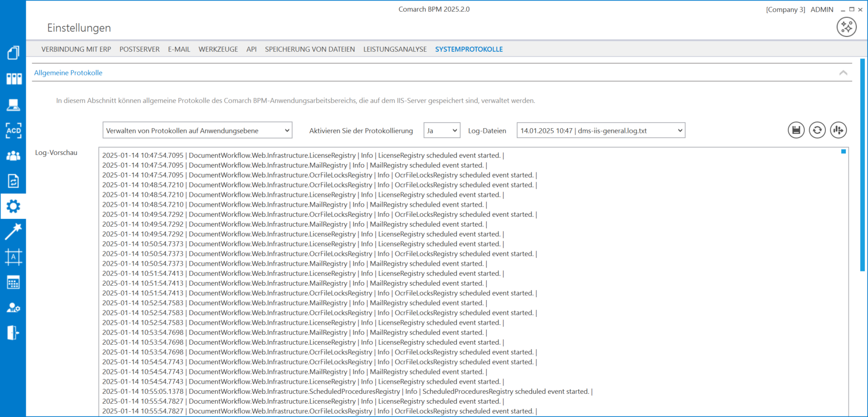The image size is (868, 417).
Task: Click the magic wand icon in the sidebar
Action: coord(13,231)
